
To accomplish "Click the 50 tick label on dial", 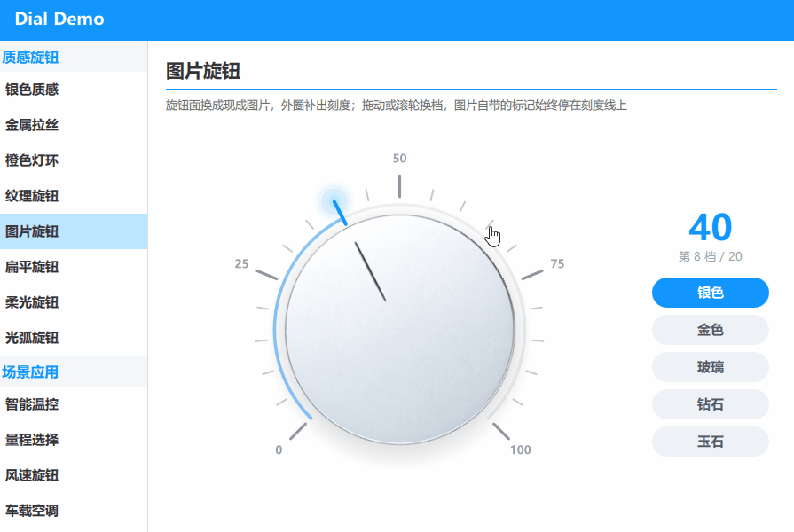I will [399, 159].
